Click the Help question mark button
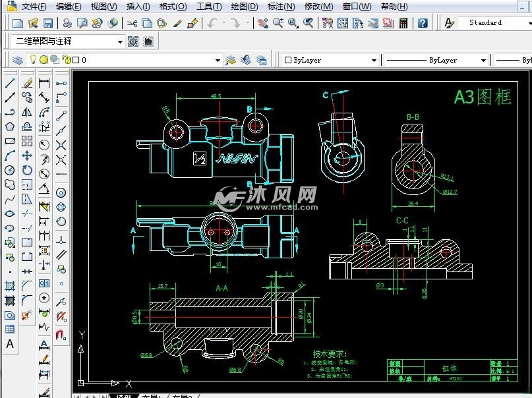The width and height of the screenshot is (532, 398). (x=423, y=23)
